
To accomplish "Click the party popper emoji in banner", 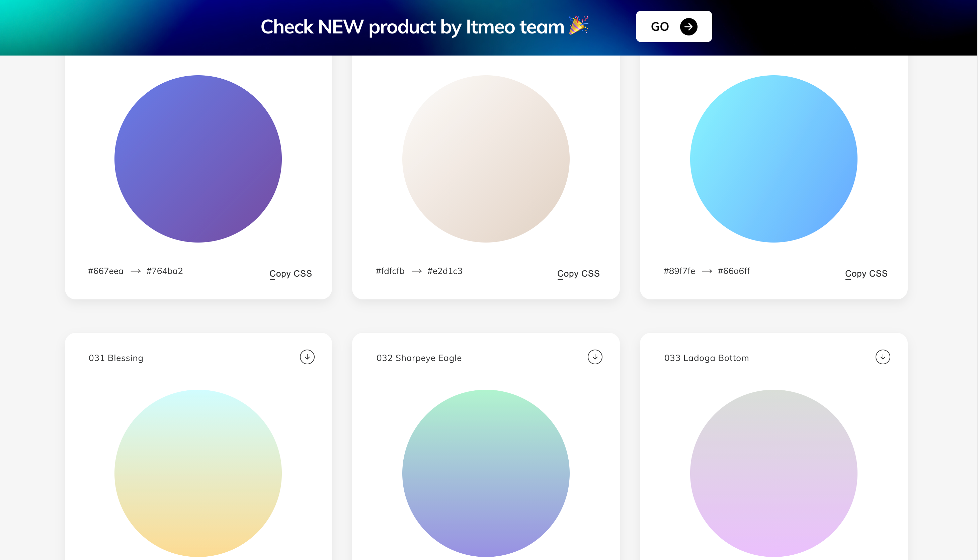I will click(x=579, y=25).
